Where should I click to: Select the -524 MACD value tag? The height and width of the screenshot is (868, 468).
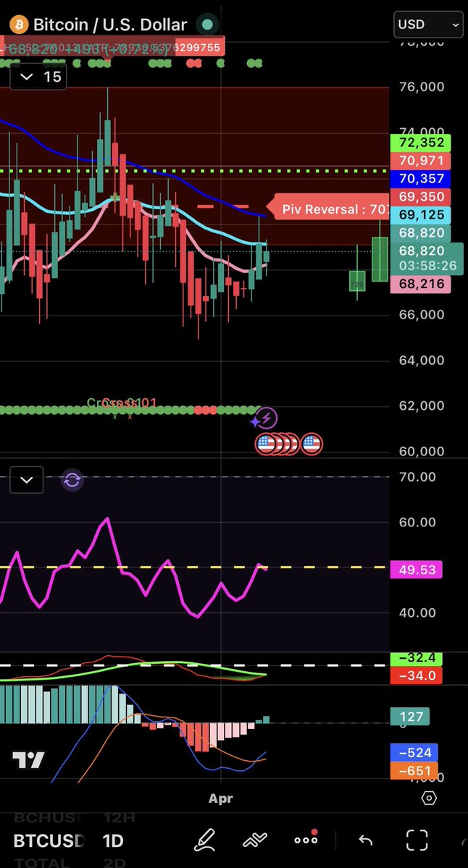pos(414,753)
